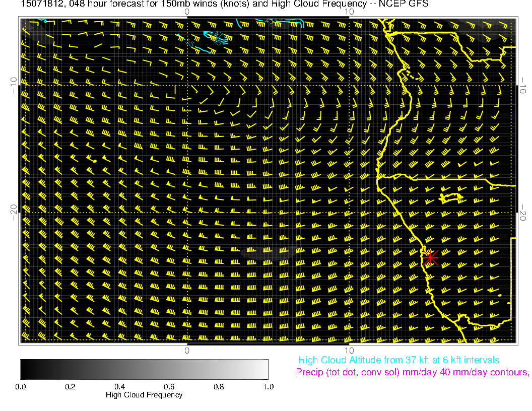Click the magenta 'Precip' legend text
The width and height of the screenshot is (532, 411).
412,372
